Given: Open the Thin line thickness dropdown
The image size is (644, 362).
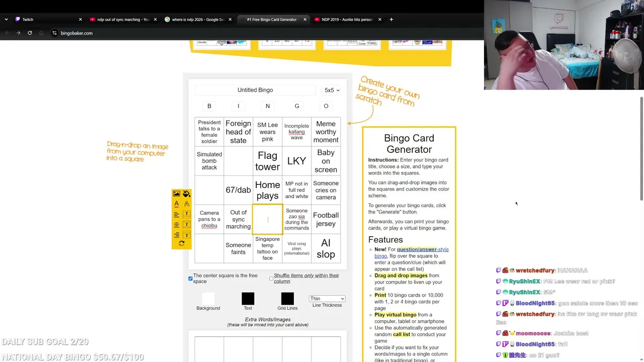Looking at the screenshot, I should point(327,299).
